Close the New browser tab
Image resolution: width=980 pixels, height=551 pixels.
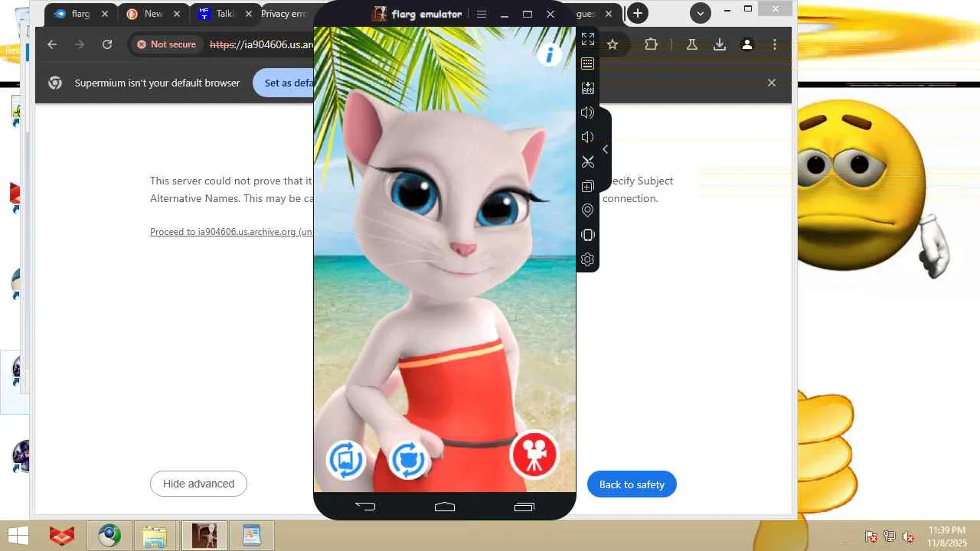pos(177,14)
